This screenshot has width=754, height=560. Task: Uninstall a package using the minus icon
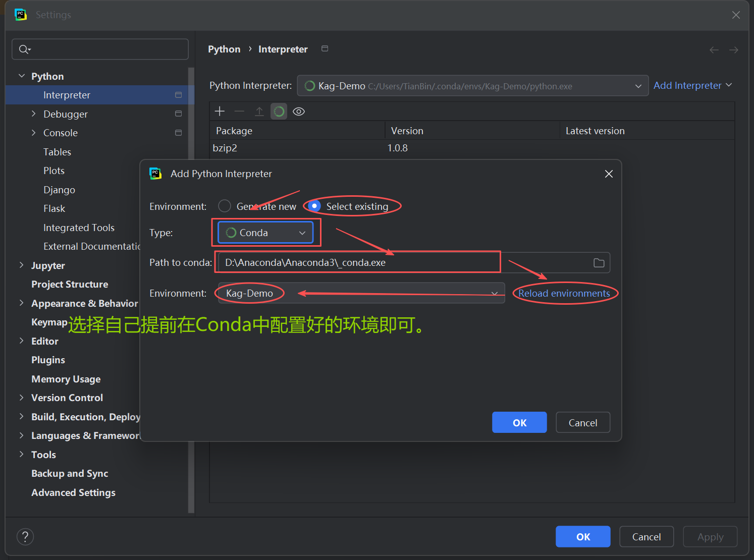pyautogui.click(x=239, y=111)
